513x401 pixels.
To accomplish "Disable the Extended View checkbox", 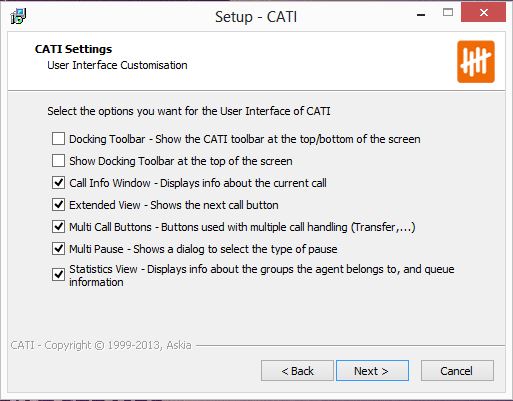I will click(58, 205).
